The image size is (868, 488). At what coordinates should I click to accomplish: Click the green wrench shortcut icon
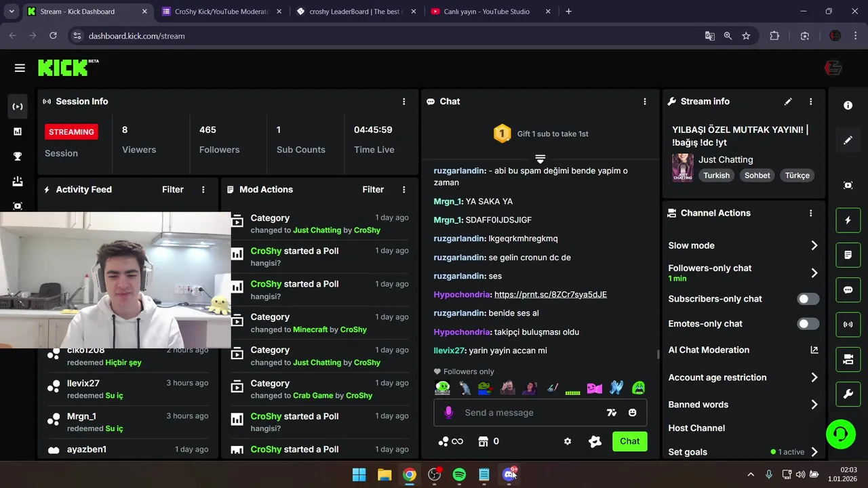[848, 394]
